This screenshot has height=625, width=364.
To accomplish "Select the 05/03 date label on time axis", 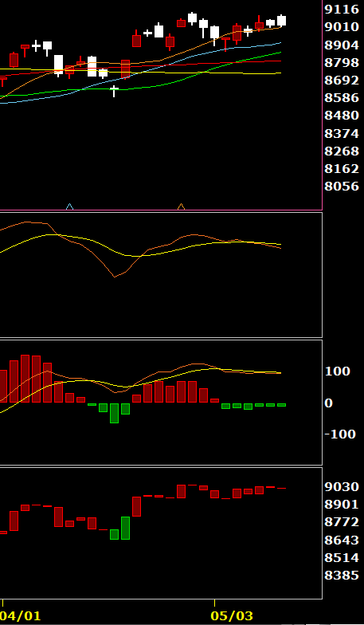I will pyautogui.click(x=231, y=615).
